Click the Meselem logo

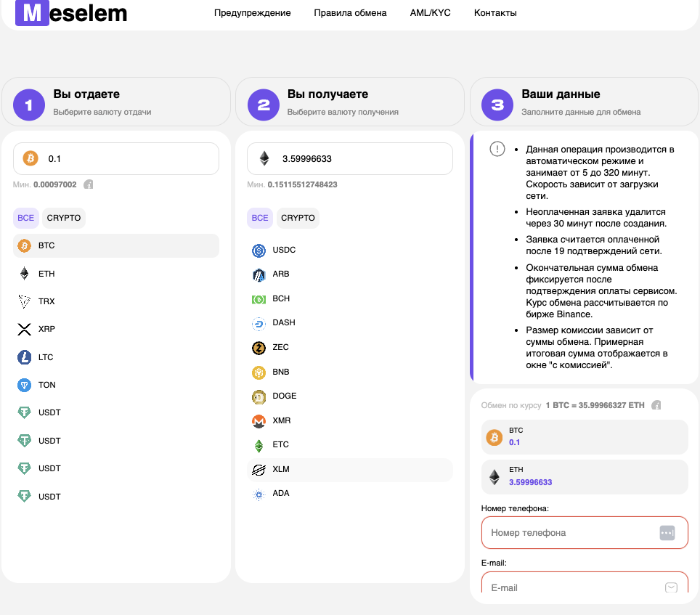(71, 13)
